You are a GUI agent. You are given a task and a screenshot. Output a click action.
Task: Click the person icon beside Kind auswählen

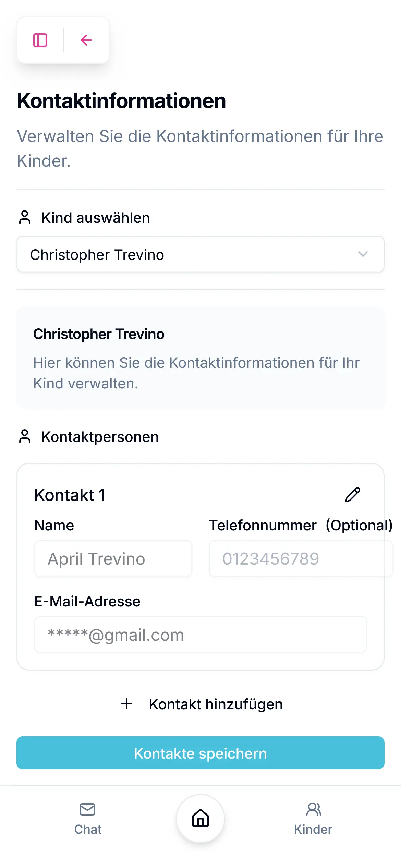[25, 217]
